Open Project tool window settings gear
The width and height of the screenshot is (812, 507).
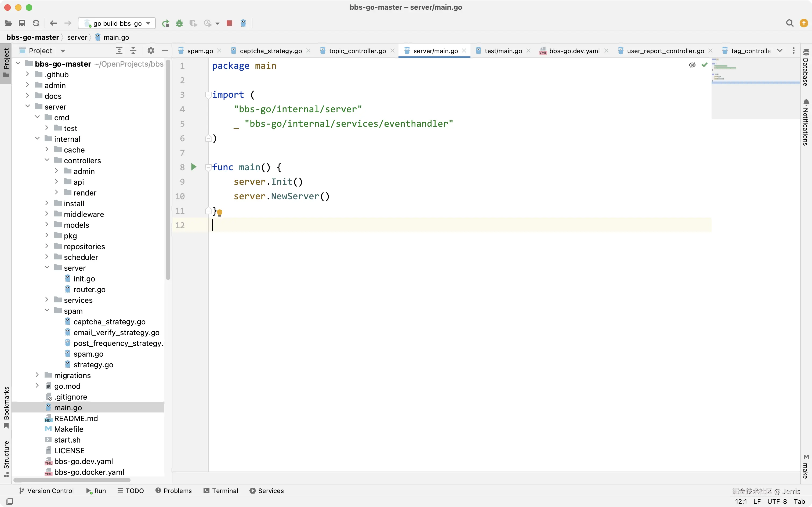point(151,51)
